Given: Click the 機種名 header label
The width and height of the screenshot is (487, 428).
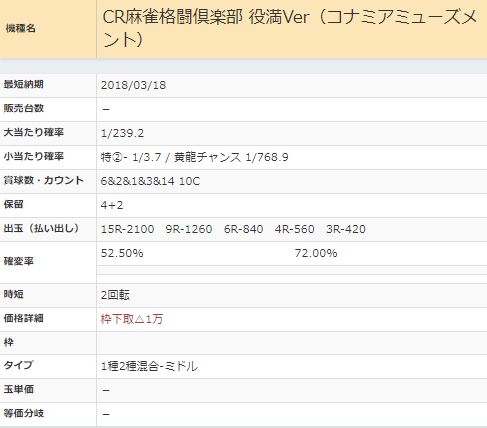Looking at the screenshot, I should [x=21, y=29].
